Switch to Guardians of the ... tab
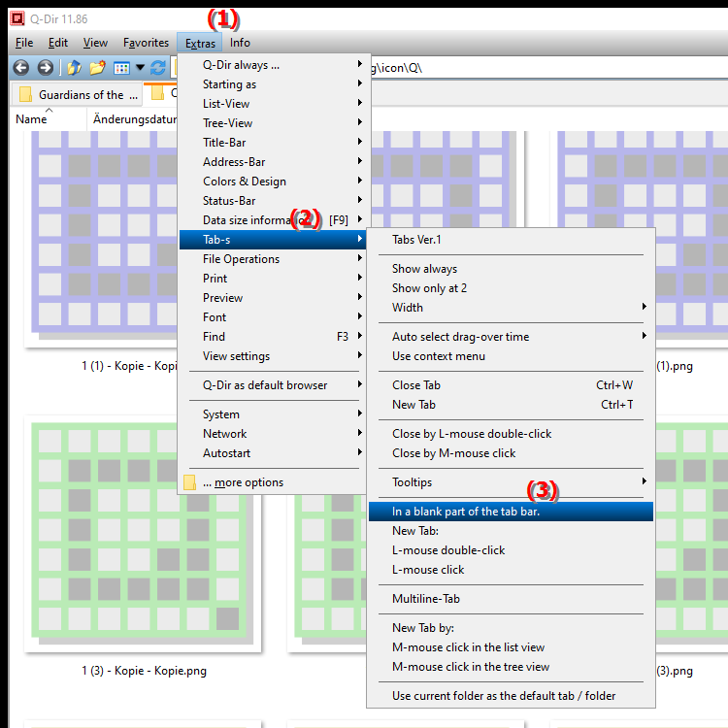Screen dimensions: 728x728 click(x=76, y=94)
